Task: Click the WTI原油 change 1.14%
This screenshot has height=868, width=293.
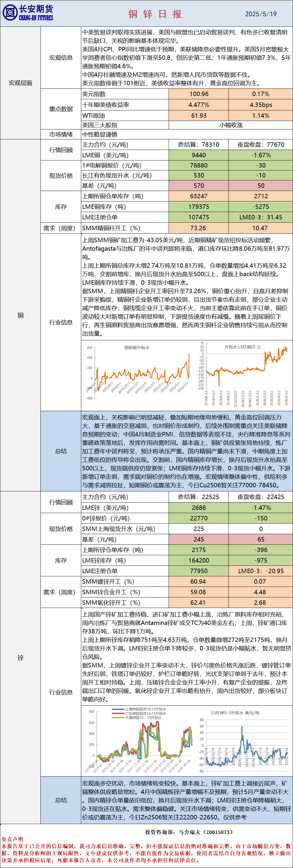Action: pos(261,116)
